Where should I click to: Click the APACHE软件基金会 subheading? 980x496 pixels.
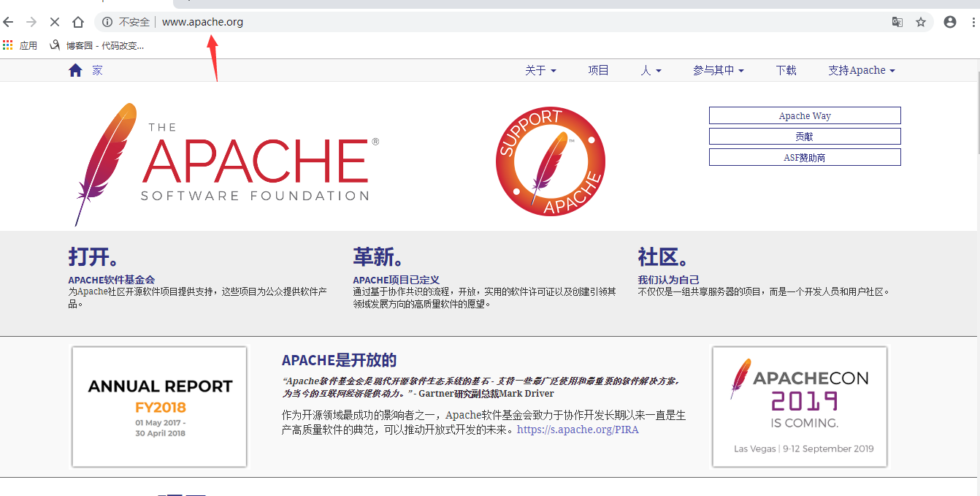pos(112,280)
